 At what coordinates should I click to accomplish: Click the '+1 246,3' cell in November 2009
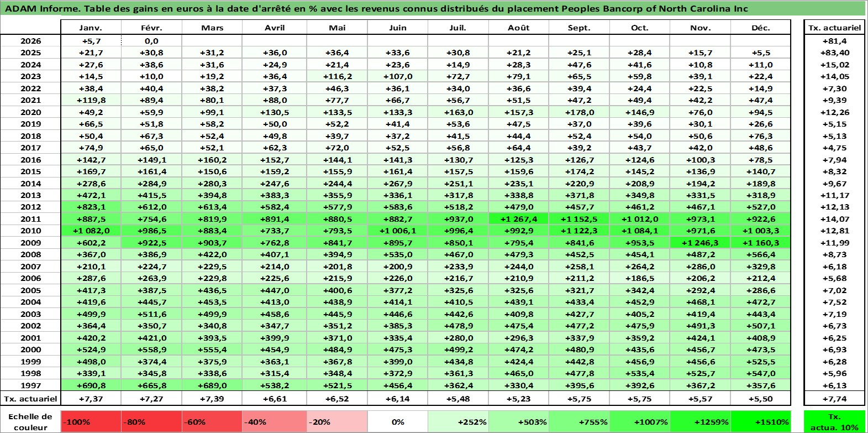[700, 243]
